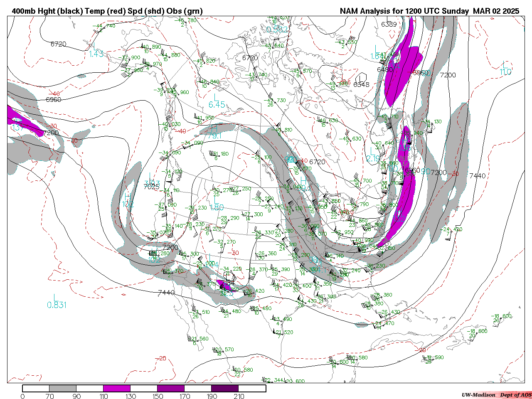Click the 400mb Hght map title text
532x399 pixels.
coord(107,11)
